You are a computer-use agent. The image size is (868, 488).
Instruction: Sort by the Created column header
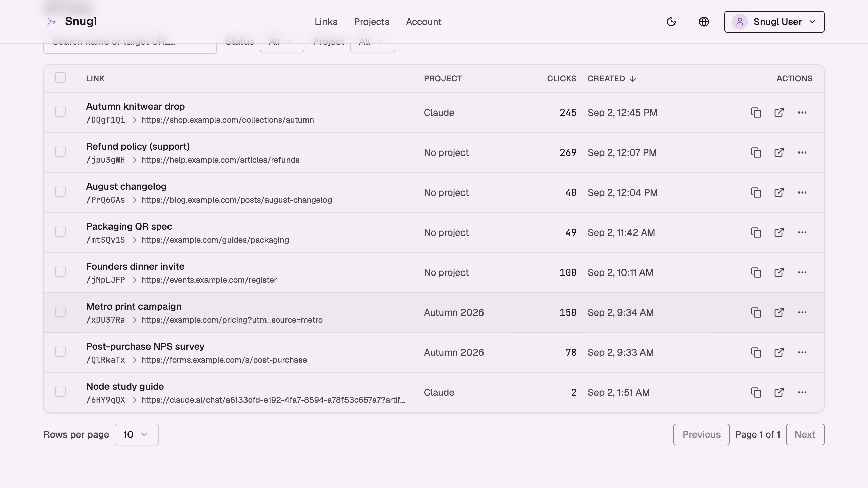pyautogui.click(x=612, y=79)
